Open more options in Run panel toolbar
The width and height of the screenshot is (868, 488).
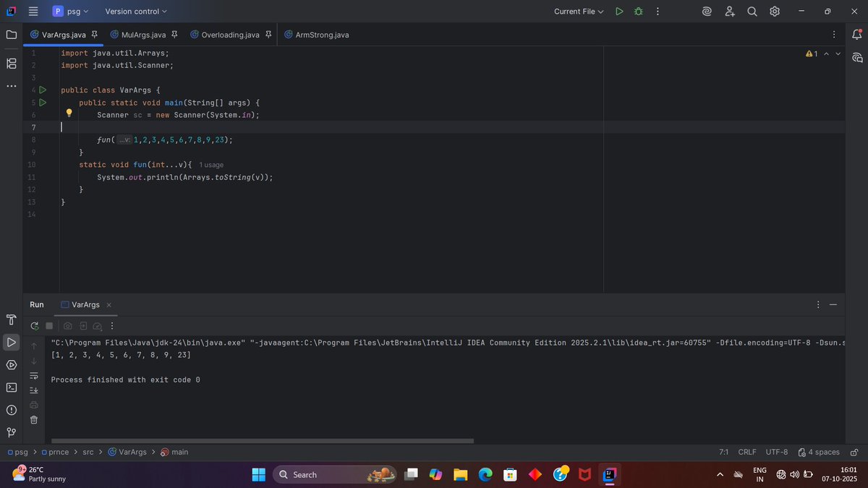coord(112,326)
